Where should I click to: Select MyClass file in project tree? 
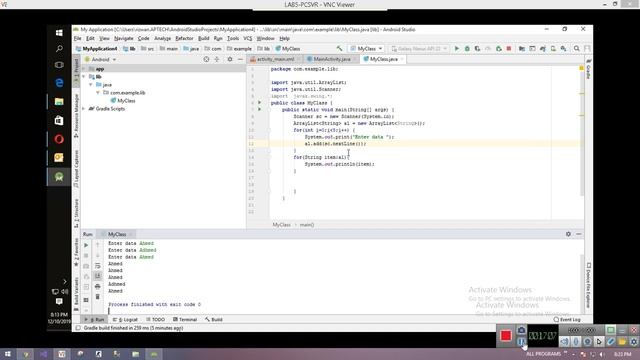(x=126, y=100)
